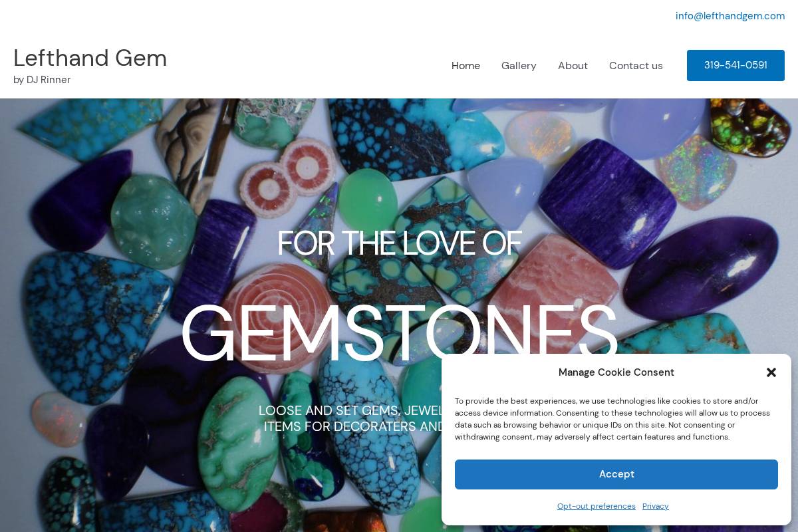Go to the Home menu item
Image resolution: width=798 pixels, height=532 pixels.
click(465, 65)
